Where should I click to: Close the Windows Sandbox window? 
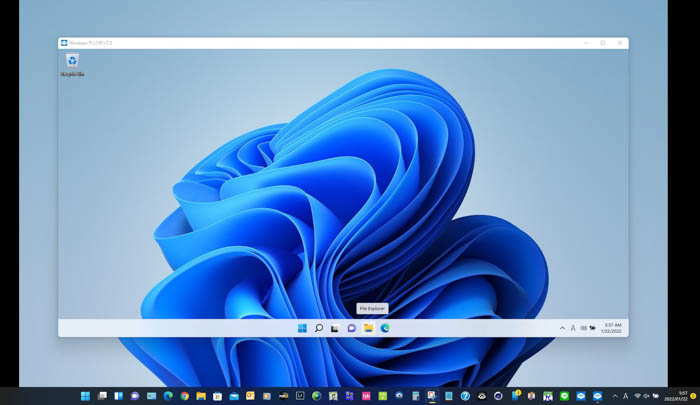click(x=620, y=43)
